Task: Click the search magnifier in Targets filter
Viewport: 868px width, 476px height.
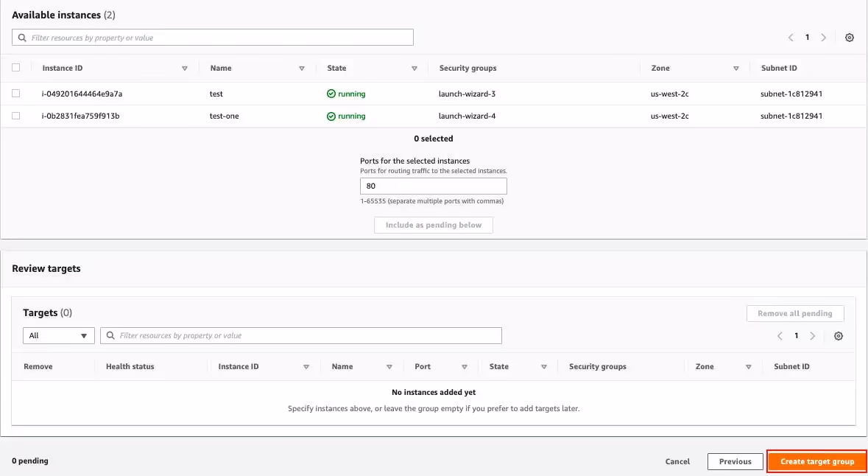Action: (x=110, y=335)
